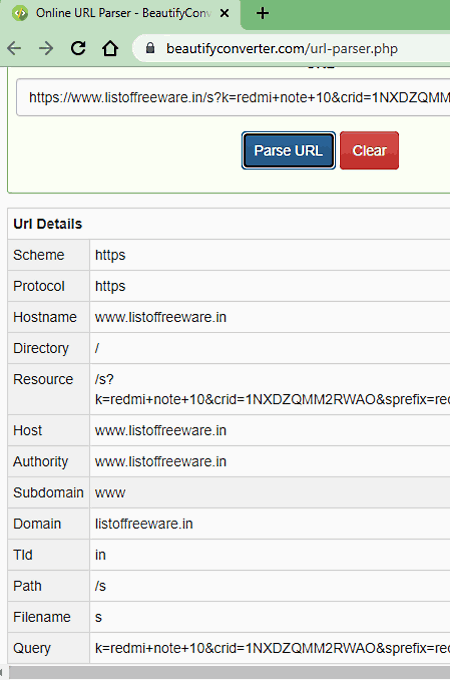Reload the current page
This screenshot has height=680, width=450.
tap(78, 48)
